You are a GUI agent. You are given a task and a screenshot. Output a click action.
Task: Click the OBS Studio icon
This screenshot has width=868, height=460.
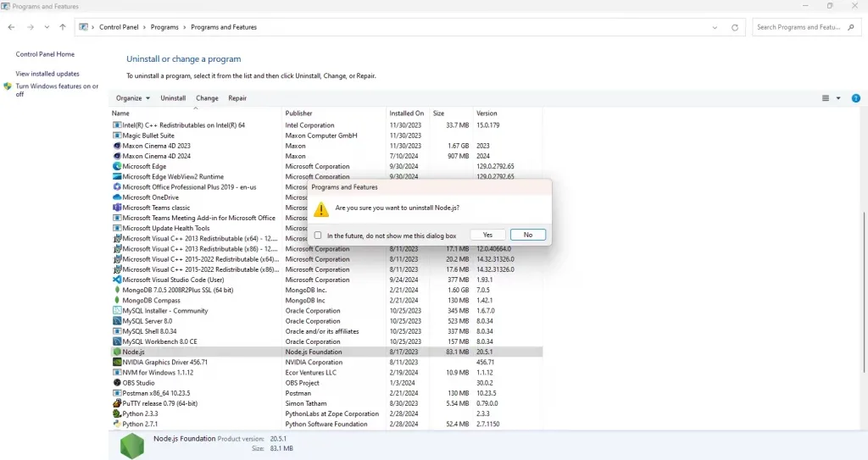117,383
